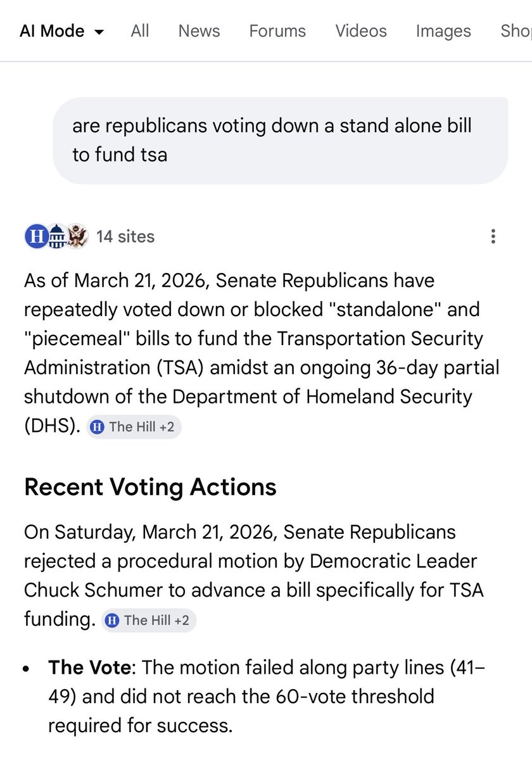Click The Hill +2 citation after funding
This screenshot has height=760, width=532.
point(149,620)
